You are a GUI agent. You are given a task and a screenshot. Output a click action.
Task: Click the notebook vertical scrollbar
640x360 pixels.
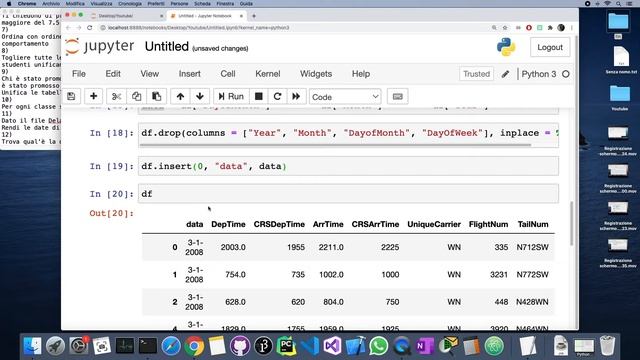click(571, 224)
